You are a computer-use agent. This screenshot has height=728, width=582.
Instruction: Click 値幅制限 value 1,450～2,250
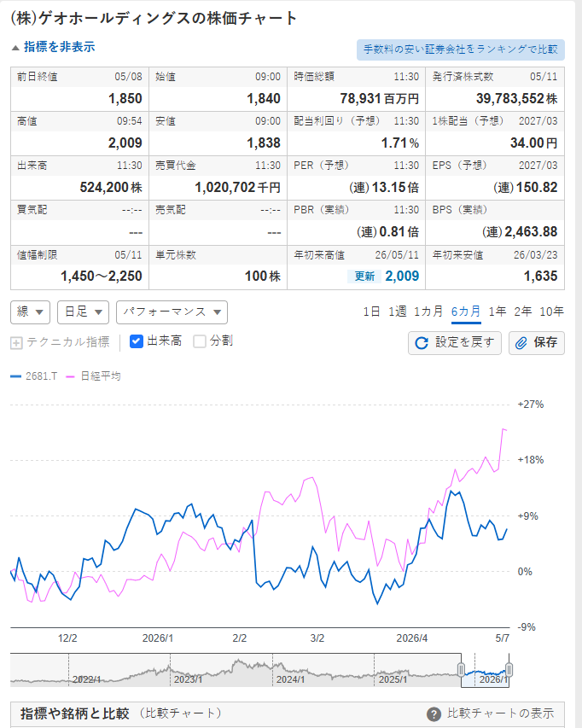tap(102, 276)
